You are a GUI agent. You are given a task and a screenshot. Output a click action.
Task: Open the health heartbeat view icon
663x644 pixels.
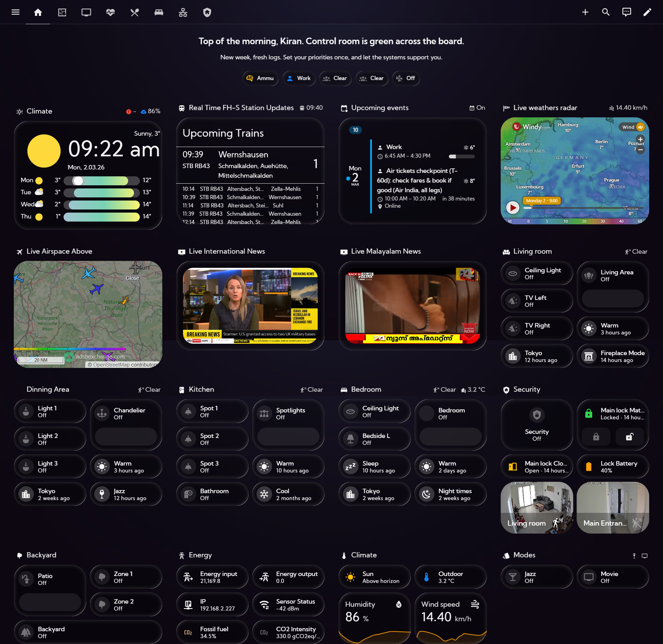[110, 12]
